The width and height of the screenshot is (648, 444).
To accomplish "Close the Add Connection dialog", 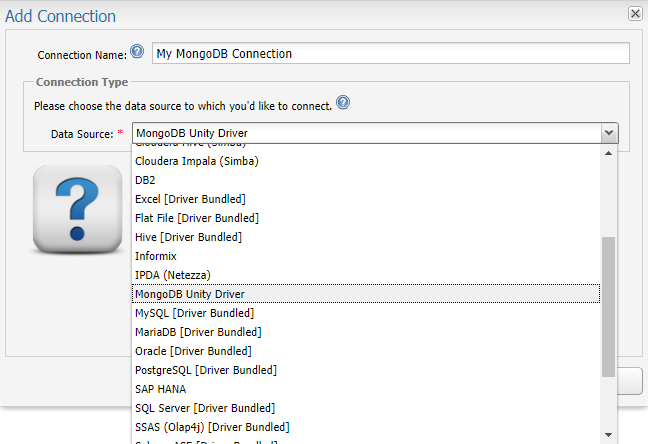I will click(635, 14).
